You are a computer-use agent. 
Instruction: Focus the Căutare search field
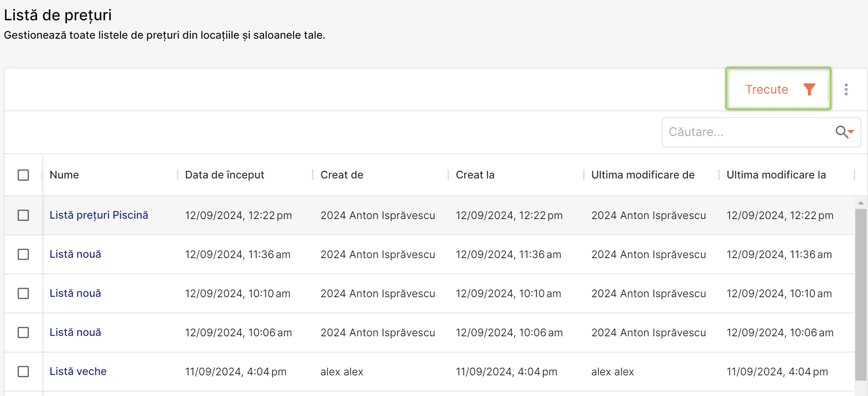(761, 132)
